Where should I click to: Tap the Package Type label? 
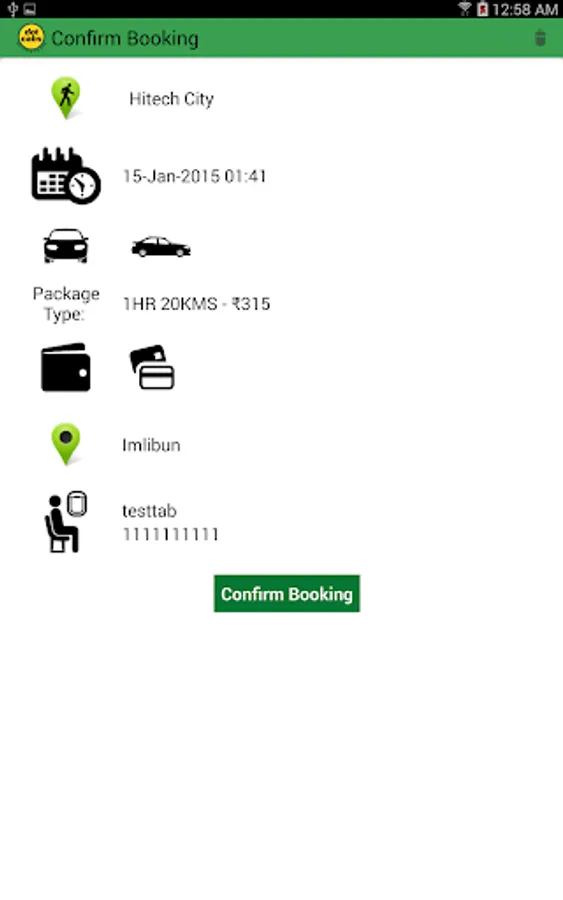[x=66, y=304]
